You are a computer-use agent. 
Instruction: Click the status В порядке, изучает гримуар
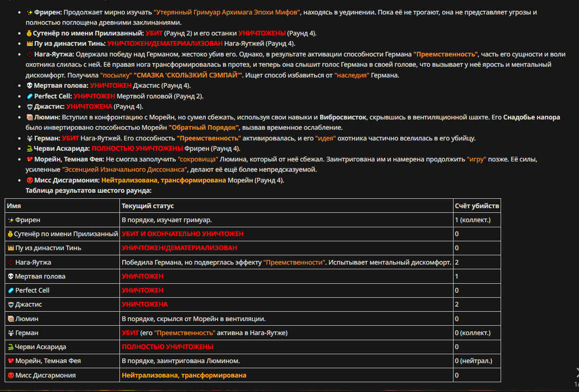(x=167, y=220)
